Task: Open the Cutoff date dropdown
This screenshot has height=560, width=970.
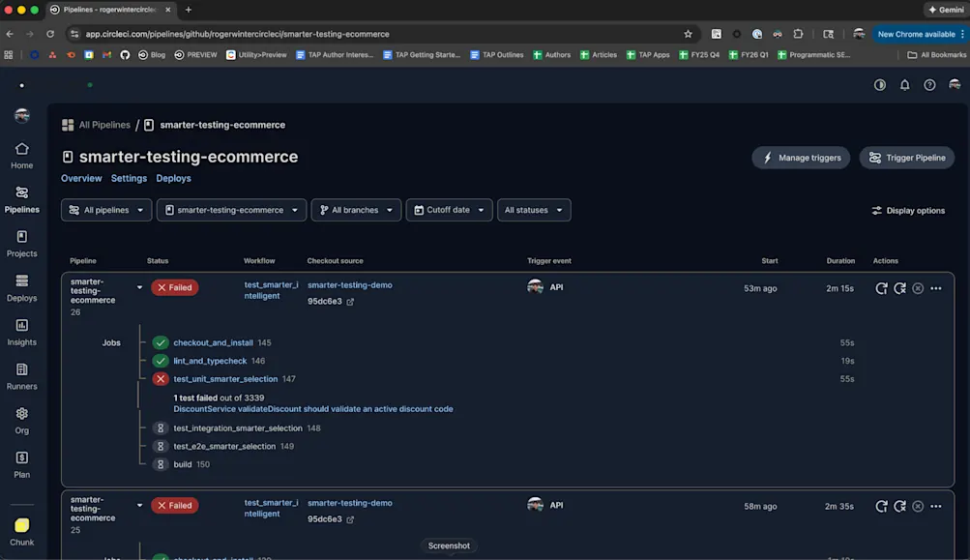Action: (449, 211)
